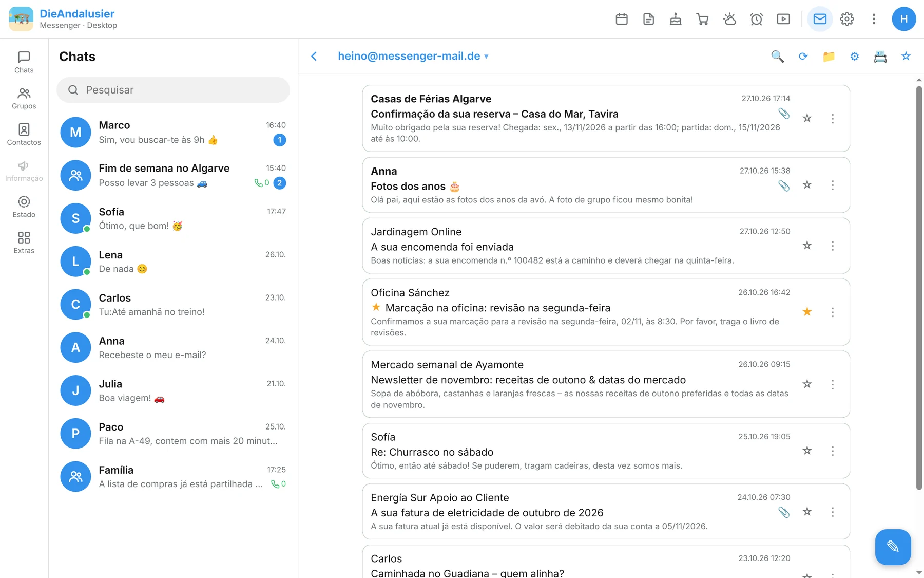The width and height of the screenshot is (924, 578).
Task: Open the profile avatar H
Action: point(904,19)
